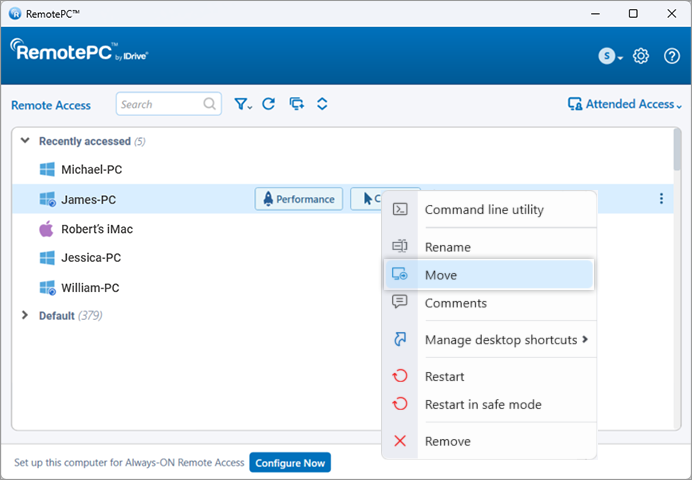692x480 pixels.
Task: Click the sort up-down arrows icon
Action: click(322, 104)
